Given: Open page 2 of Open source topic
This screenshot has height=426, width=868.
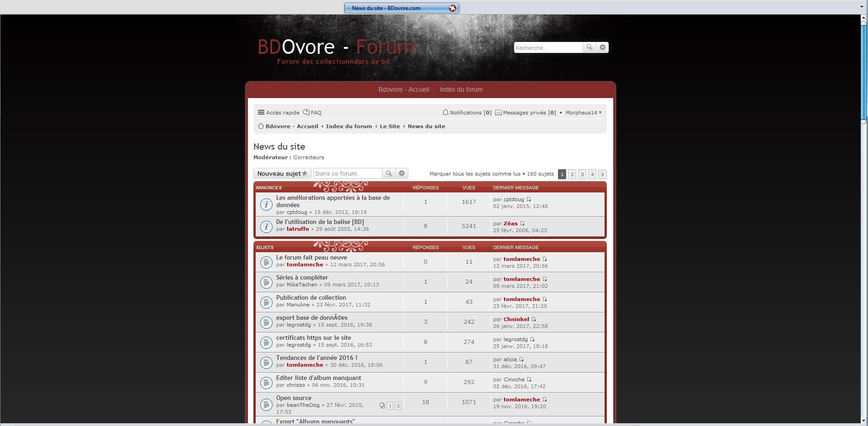Looking at the screenshot, I should click(398, 405).
